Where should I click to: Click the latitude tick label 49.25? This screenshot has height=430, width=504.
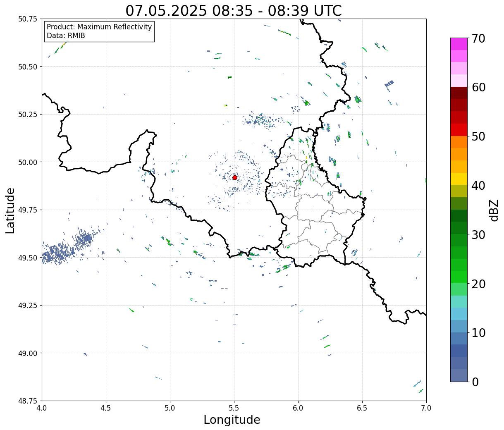(x=28, y=305)
